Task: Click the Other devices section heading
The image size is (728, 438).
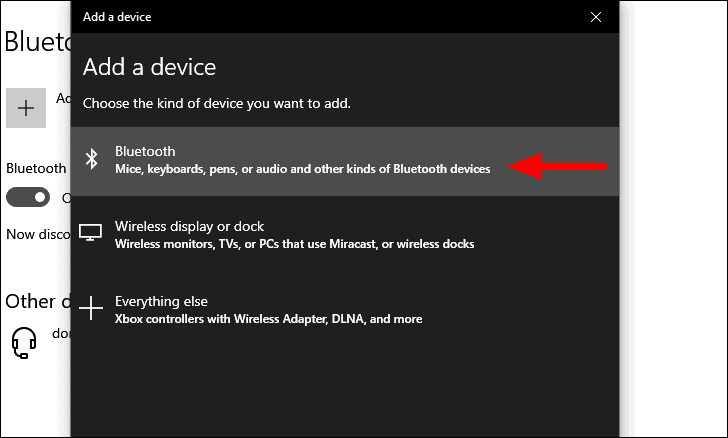Action: [38, 301]
